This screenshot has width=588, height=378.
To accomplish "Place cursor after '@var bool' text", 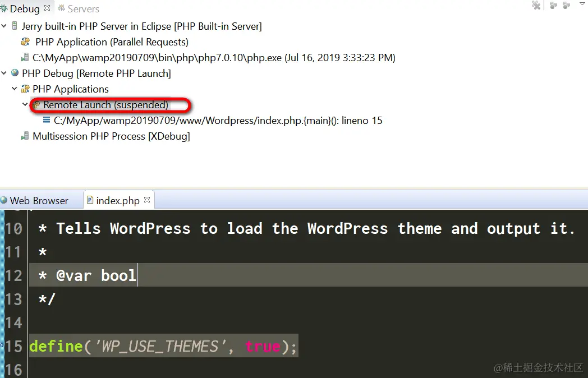I will [137, 275].
